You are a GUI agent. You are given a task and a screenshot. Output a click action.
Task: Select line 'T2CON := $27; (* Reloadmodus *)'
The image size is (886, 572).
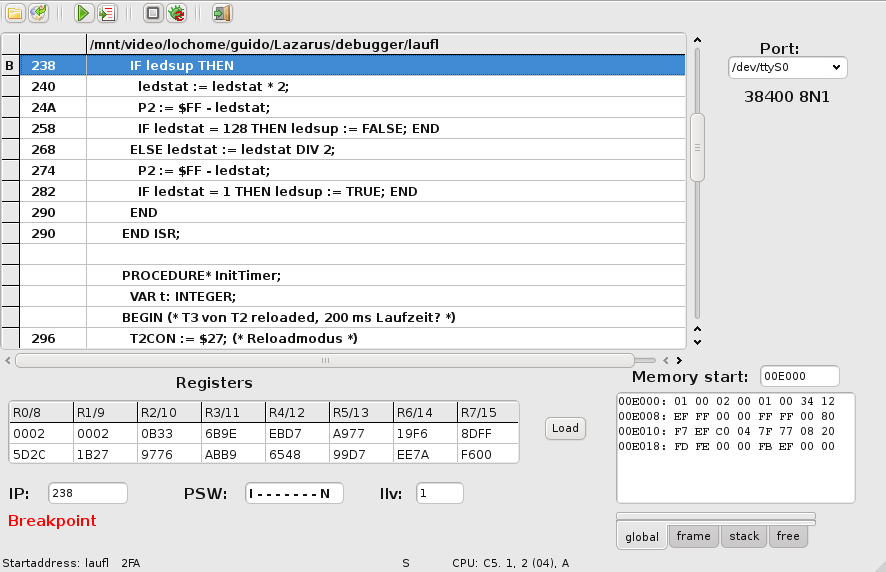[x=386, y=339]
